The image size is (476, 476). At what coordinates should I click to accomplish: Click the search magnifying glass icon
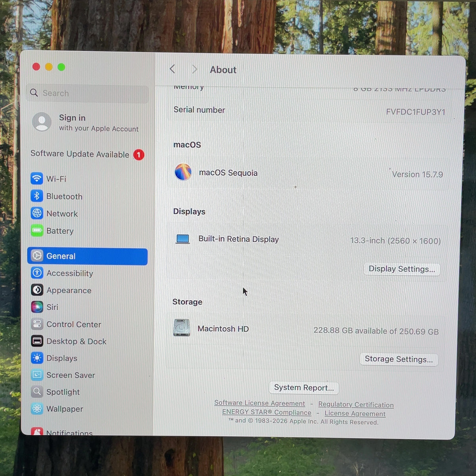tap(34, 92)
